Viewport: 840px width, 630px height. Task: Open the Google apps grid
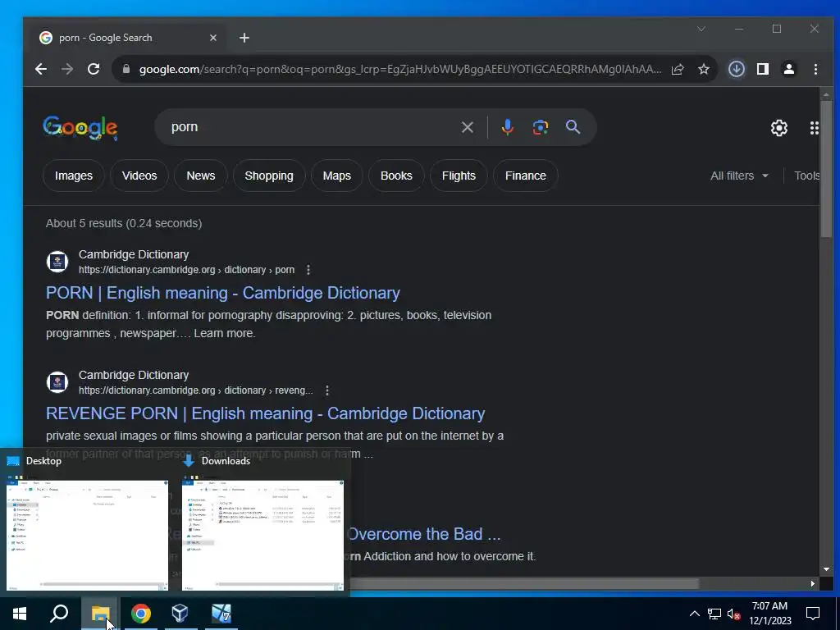(x=814, y=127)
